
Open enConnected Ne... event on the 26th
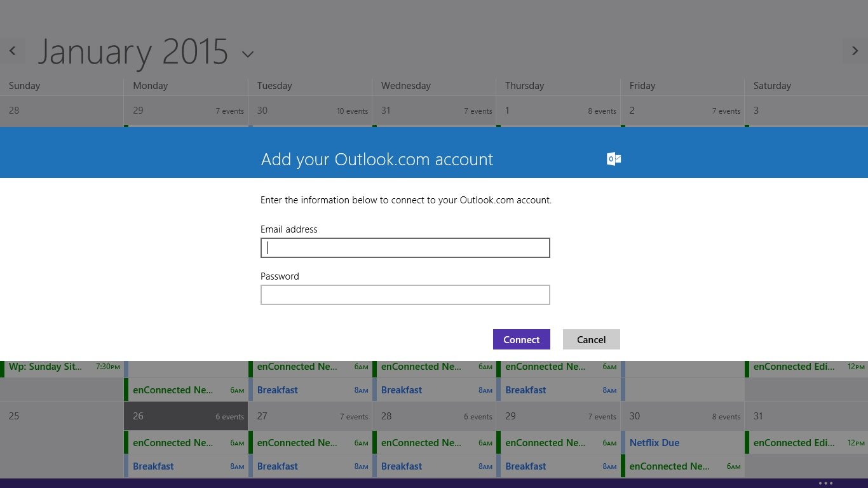(x=186, y=443)
